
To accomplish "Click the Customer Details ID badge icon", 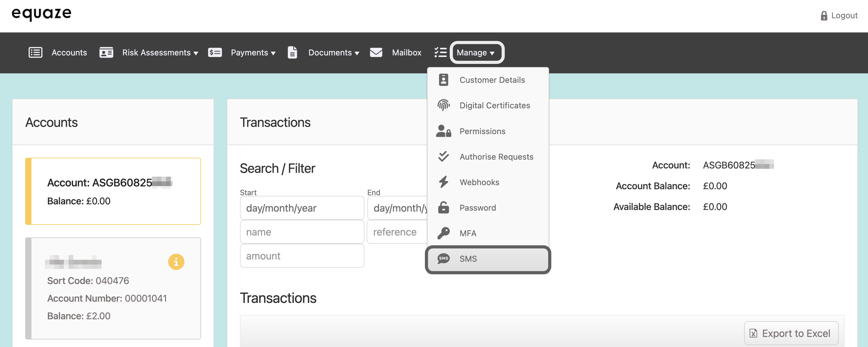I will (x=443, y=80).
